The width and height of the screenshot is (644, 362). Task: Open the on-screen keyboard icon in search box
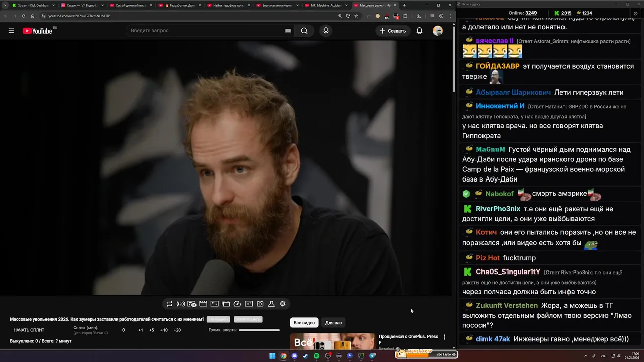click(x=288, y=31)
